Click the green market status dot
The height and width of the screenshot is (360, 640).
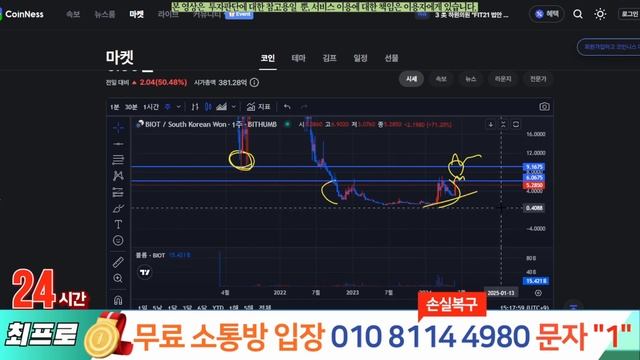coord(287,124)
